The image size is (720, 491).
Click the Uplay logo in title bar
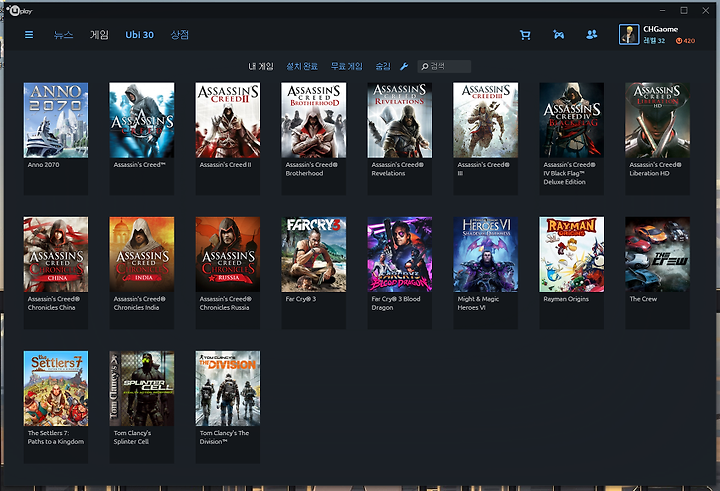pos(20,11)
